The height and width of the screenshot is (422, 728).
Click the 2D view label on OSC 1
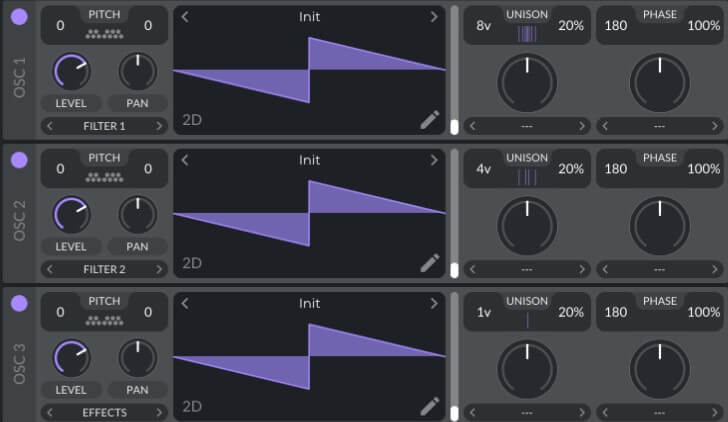click(192, 120)
